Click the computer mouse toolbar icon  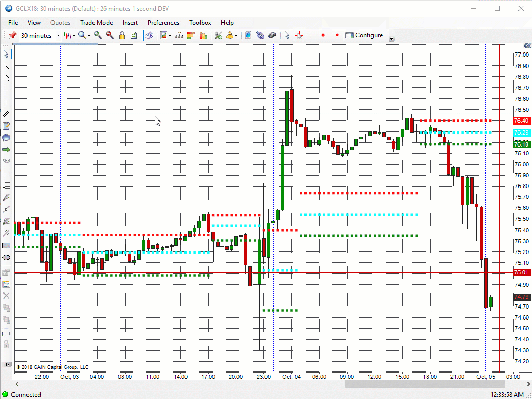coord(272,35)
